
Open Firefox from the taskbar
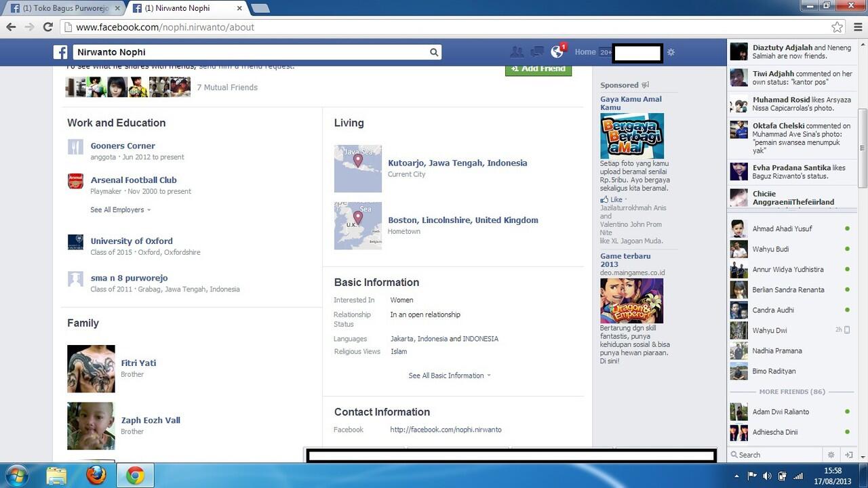tap(96, 476)
